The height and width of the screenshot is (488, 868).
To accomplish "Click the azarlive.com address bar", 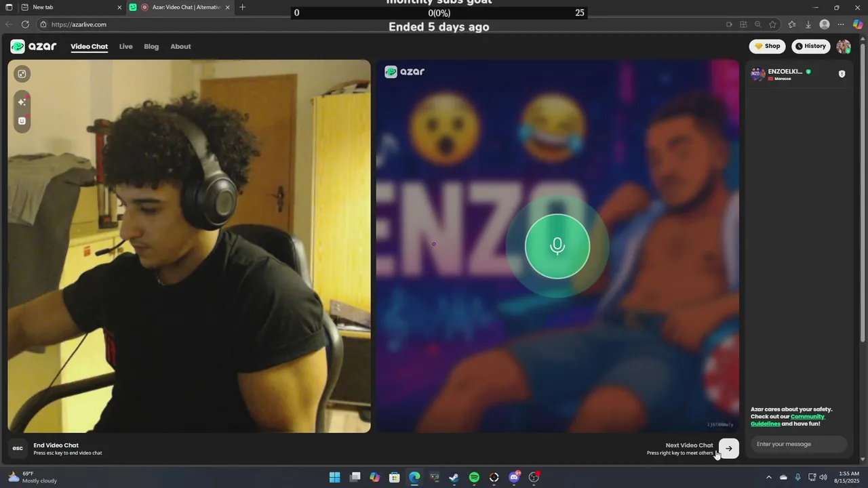I will [380, 24].
